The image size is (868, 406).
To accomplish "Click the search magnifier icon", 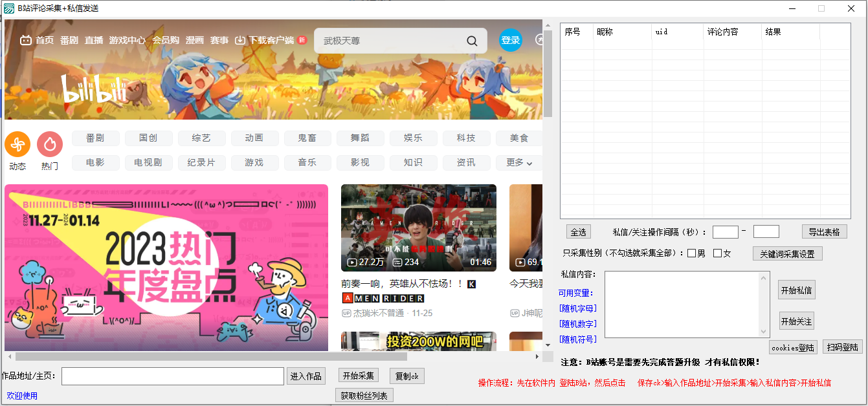I will [x=472, y=40].
